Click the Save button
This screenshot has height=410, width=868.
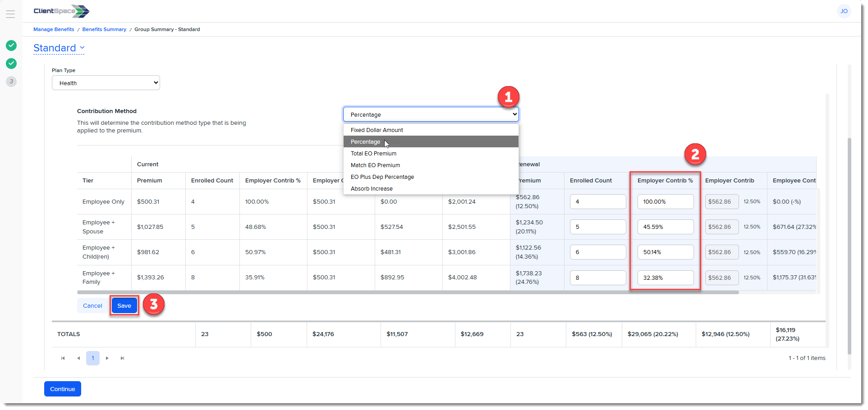(124, 306)
